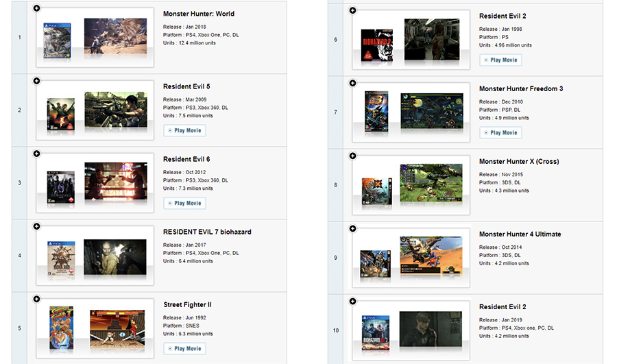Image resolution: width=617 pixels, height=364 pixels.
Task: Click Release : Oct 2014 text
Action: pos(500,247)
